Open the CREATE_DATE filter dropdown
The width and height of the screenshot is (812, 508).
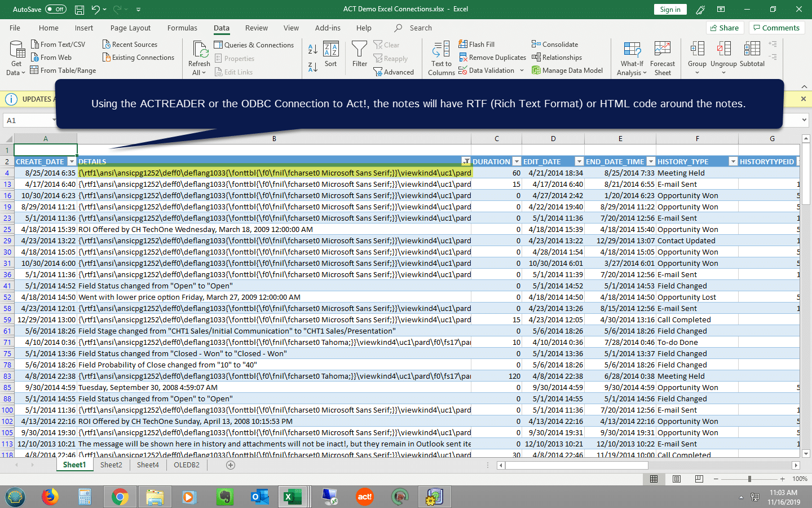(x=72, y=162)
